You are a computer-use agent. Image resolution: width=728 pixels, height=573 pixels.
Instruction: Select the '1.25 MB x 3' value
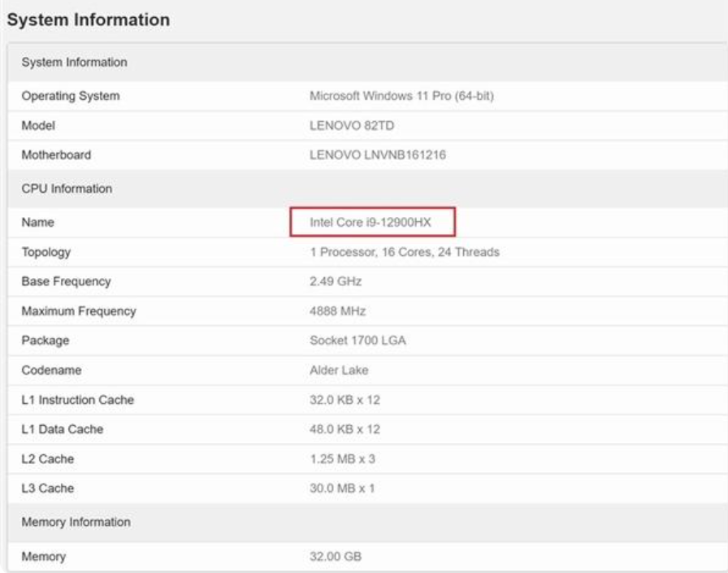(x=343, y=458)
